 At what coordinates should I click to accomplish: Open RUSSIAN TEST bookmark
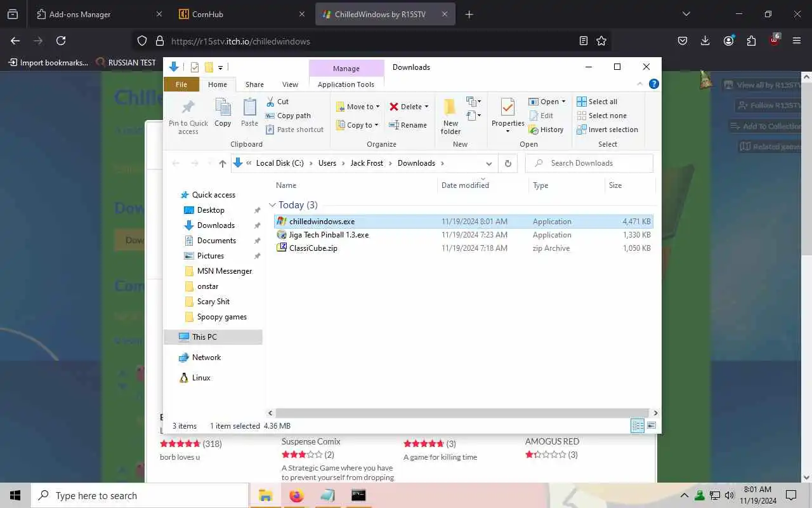click(126, 62)
